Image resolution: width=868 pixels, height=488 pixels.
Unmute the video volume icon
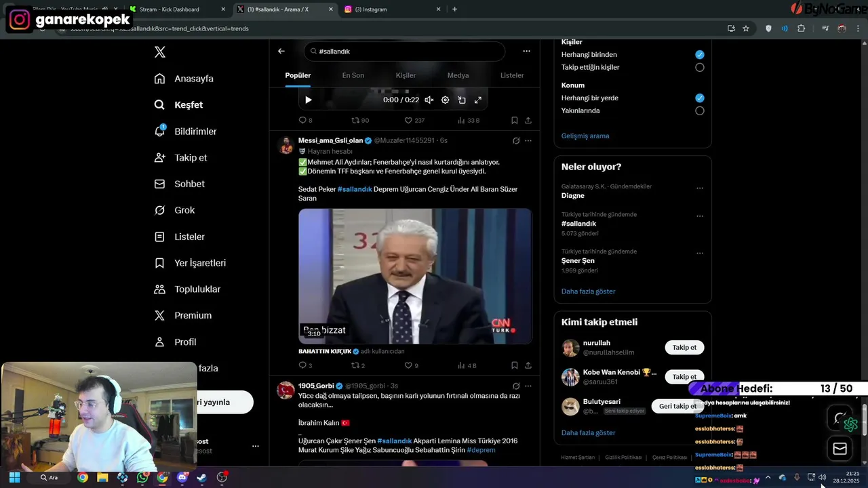[x=429, y=100]
